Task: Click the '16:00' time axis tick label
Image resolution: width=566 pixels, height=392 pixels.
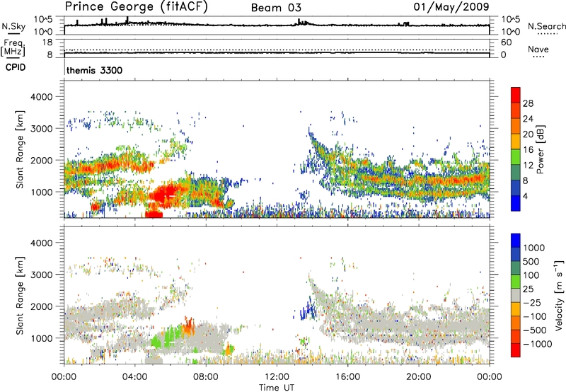Action: pos(347,377)
